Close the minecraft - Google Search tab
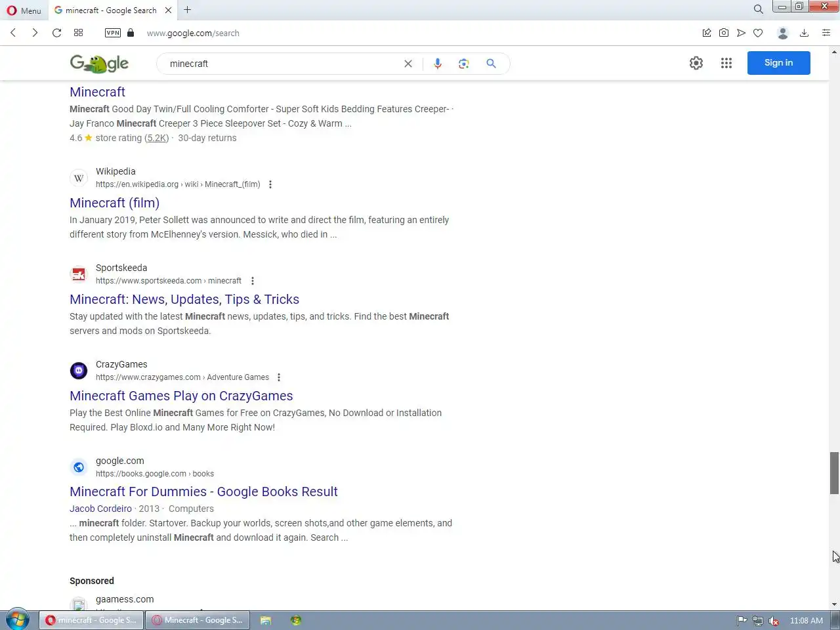 point(169,10)
